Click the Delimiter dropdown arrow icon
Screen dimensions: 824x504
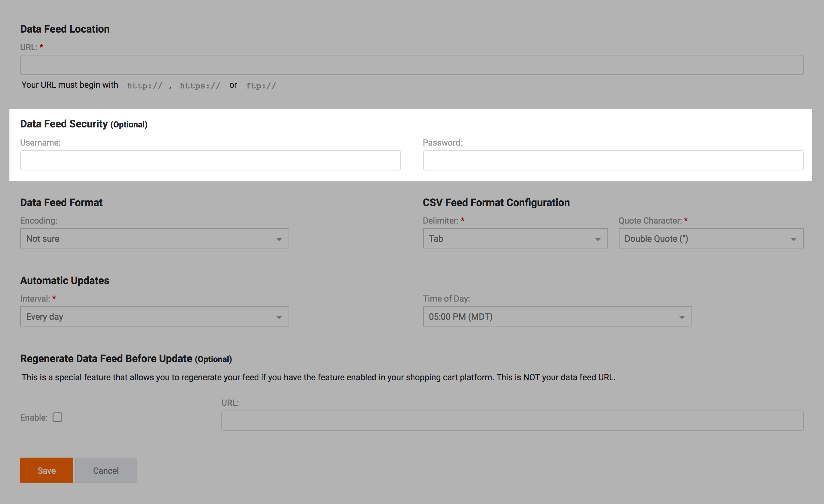pos(598,239)
